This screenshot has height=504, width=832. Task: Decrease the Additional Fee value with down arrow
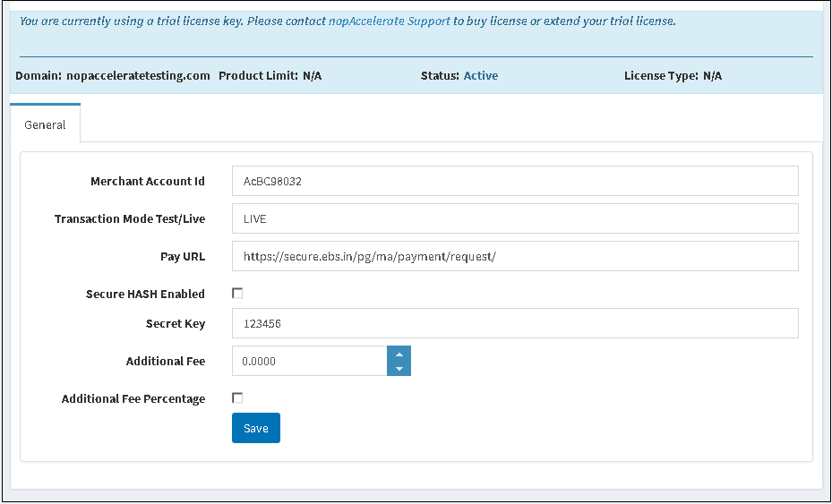(399, 369)
